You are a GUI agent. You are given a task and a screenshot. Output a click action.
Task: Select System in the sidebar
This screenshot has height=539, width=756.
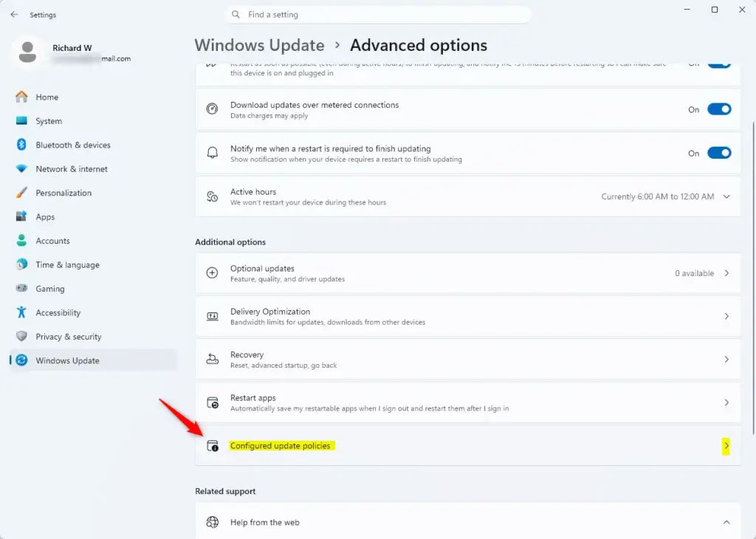[94, 121]
